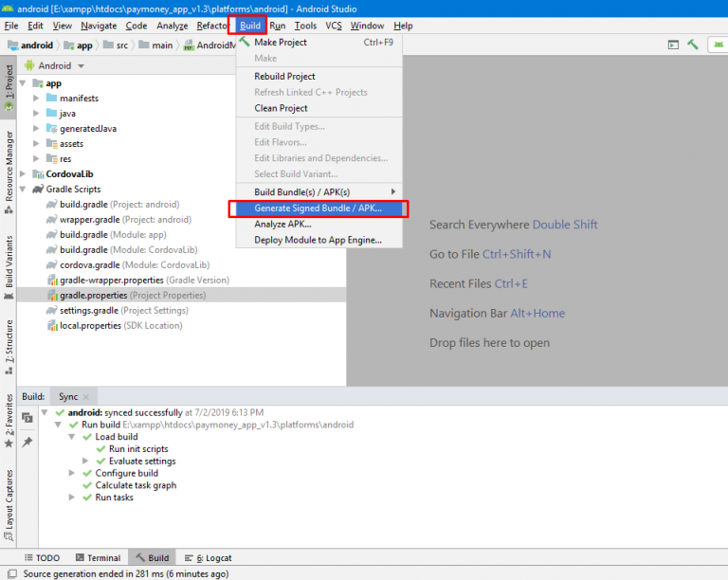Select Generate Signed Bundle / APK menu item
The height and width of the screenshot is (580, 728).
point(318,208)
